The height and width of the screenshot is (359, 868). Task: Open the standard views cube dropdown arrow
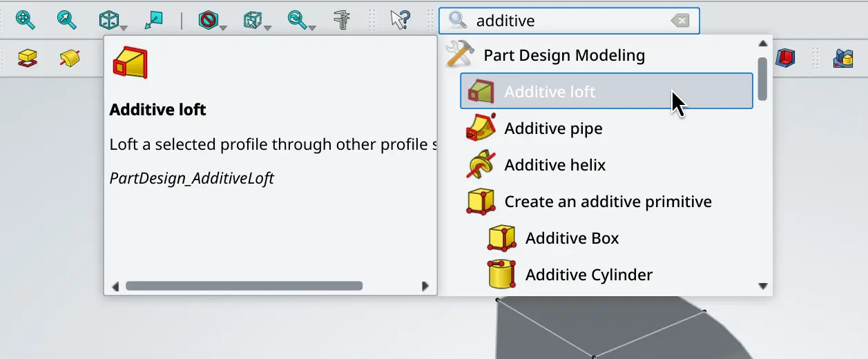[123, 28]
